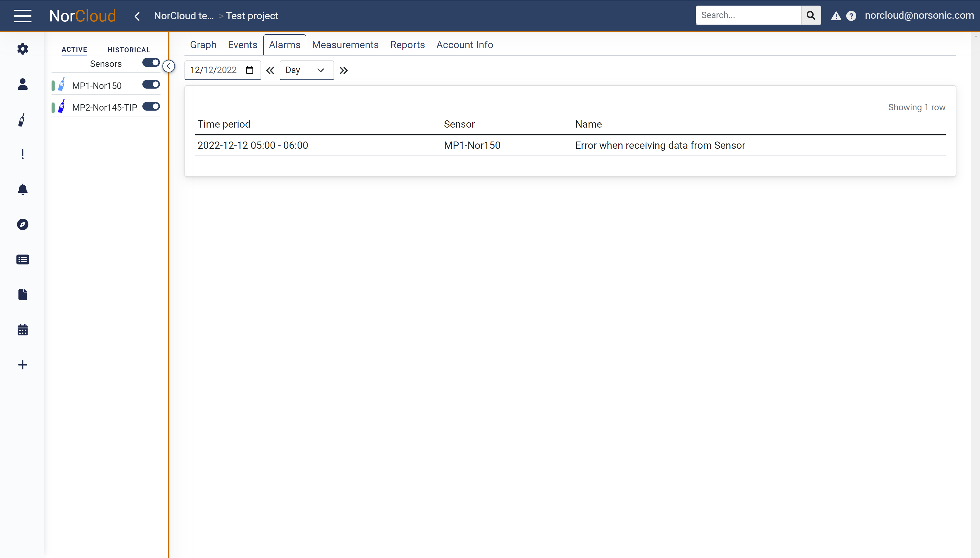Disable the MP2-Nor145-TIP sensor toggle
The height and width of the screenshot is (558, 980).
(151, 106)
